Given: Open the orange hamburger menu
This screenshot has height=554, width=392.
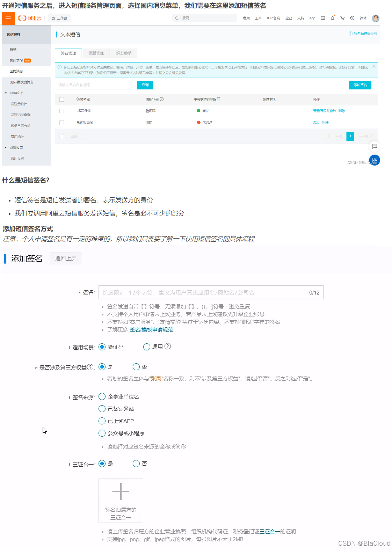Looking at the screenshot, I should click(8, 18).
